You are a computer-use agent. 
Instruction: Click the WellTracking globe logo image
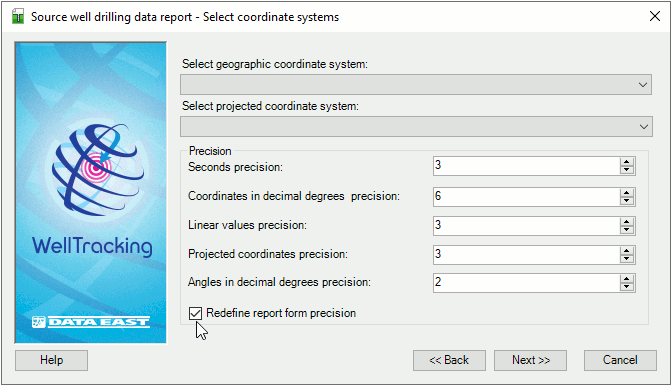(x=98, y=169)
